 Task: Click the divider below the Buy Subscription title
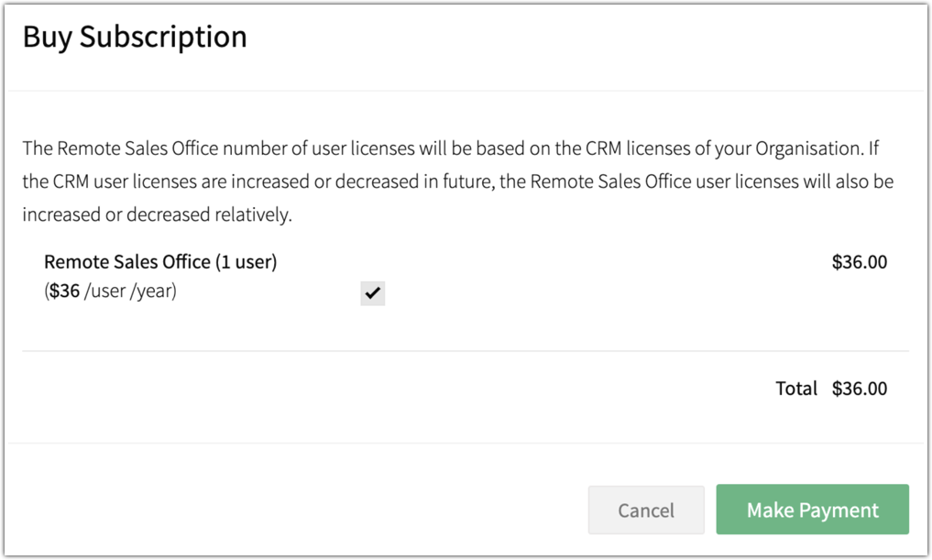coord(466,91)
